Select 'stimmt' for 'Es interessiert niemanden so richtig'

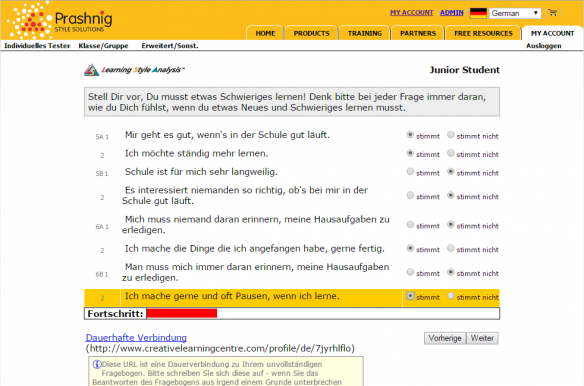[410, 196]
